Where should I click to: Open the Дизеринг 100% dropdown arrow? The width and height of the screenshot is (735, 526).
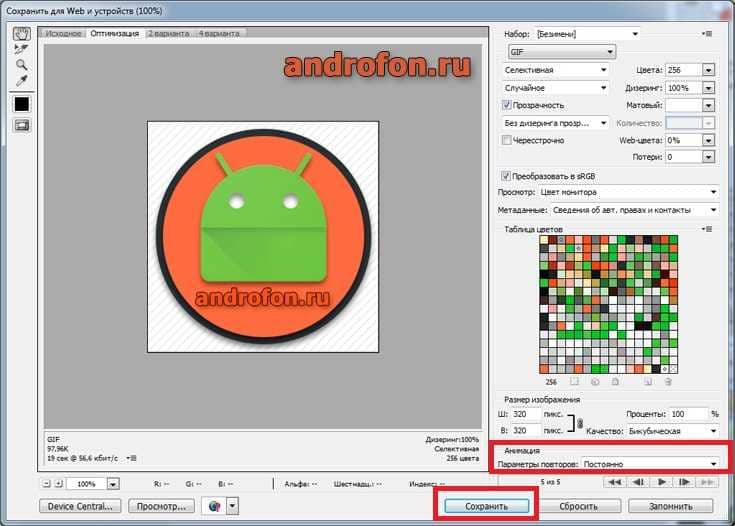[x=708, y=88]
